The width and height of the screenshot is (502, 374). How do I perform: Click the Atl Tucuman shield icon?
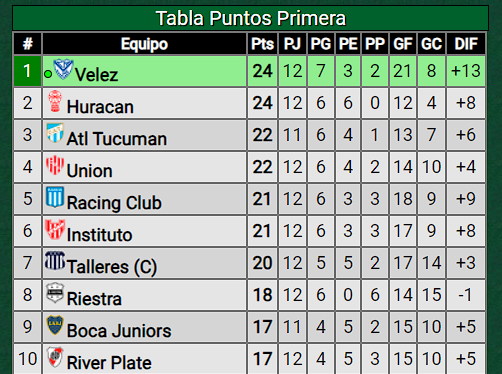pos(55,133)
